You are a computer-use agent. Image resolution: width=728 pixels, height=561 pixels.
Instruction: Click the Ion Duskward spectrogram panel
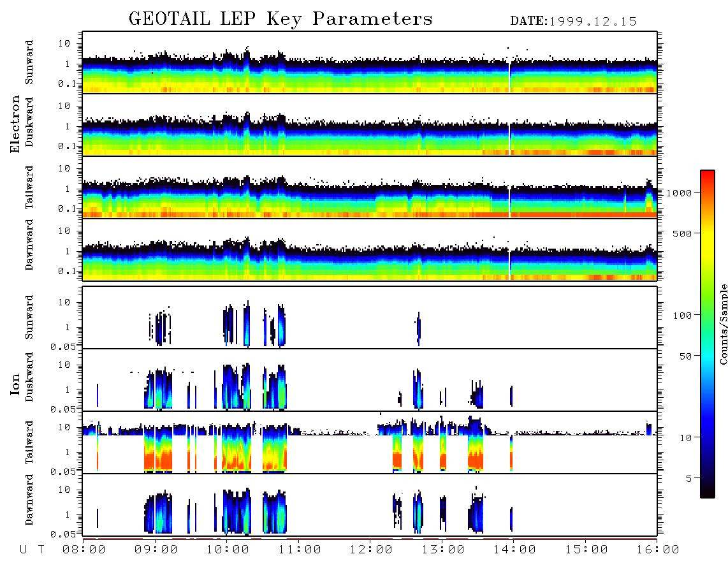coord(370,380)
